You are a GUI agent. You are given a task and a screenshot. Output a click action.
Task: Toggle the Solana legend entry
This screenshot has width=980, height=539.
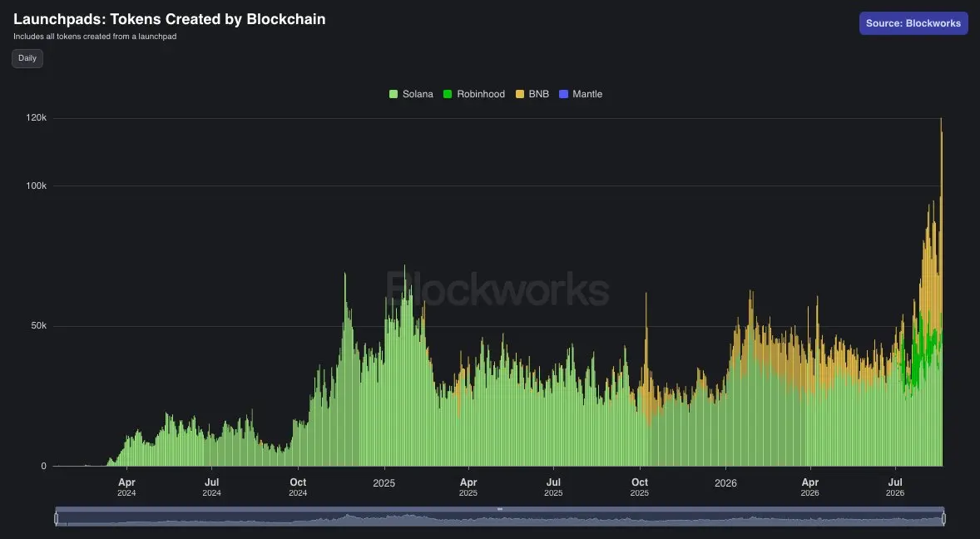pos(411,94)
